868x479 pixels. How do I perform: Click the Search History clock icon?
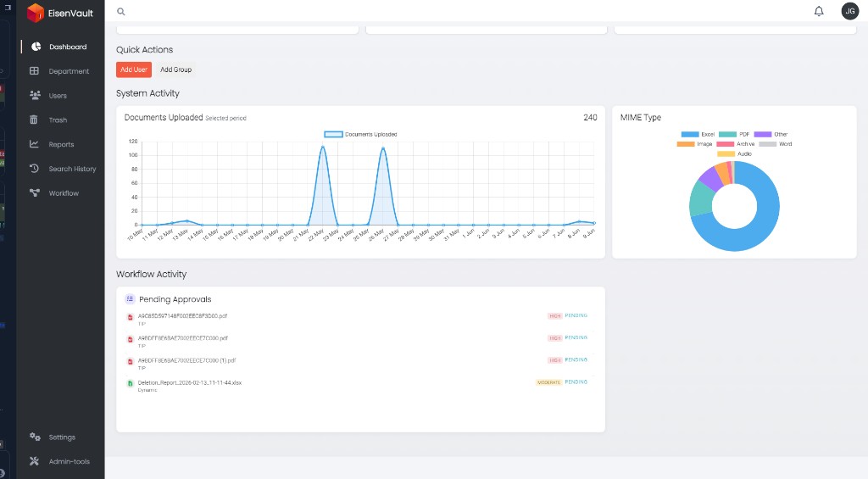coord(34,169)
